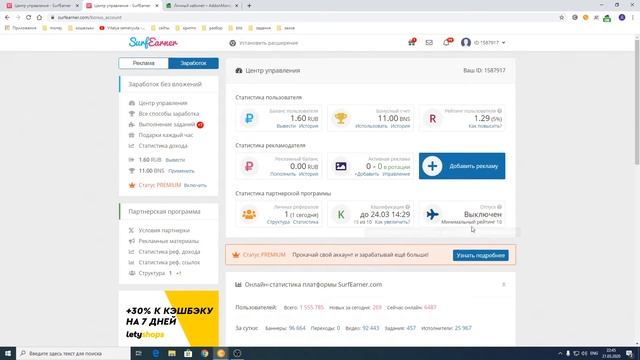
Task: Open a new browser tab with plus button
Action: 249,6
